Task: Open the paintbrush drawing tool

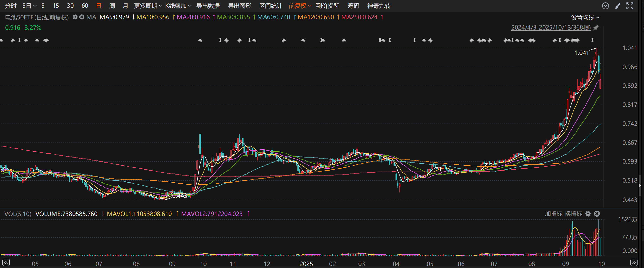Action: pyautogui.click(x=617, y=6)
